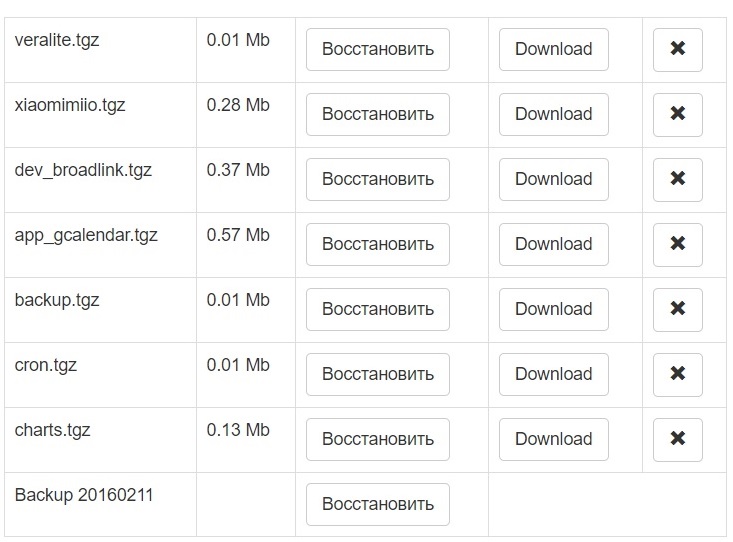Restore the dev_broadlink.tgz backup
733x542 pixels.
[x=377, y=179]
